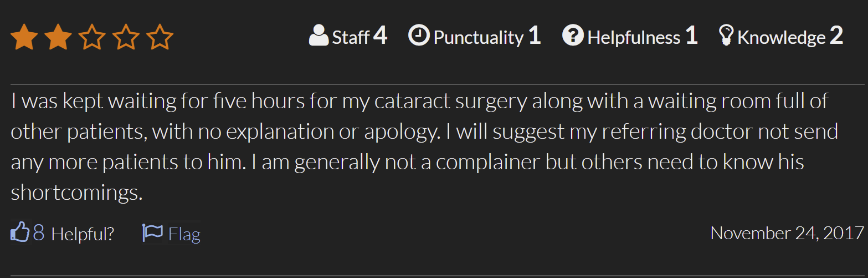
Task: Click the third empty star outline
Action: (92, 37)
